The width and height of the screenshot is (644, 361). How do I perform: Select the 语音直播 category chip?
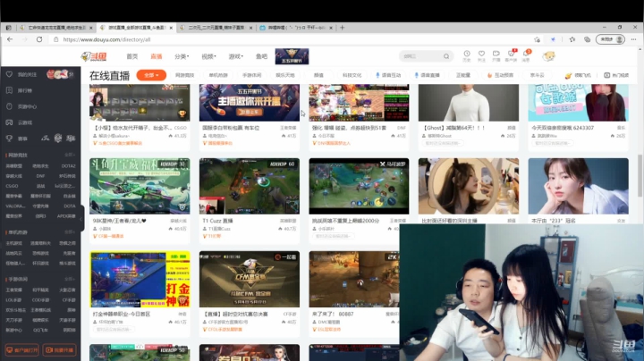pos(428,75)
